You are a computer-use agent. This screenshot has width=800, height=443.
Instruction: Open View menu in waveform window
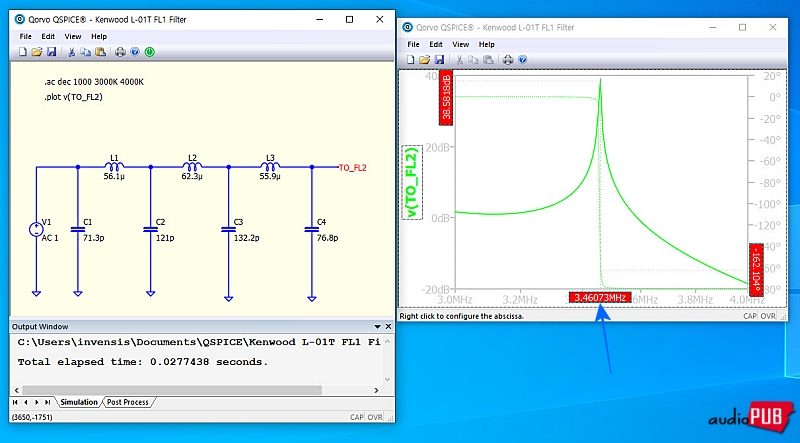tap(461, 44)
